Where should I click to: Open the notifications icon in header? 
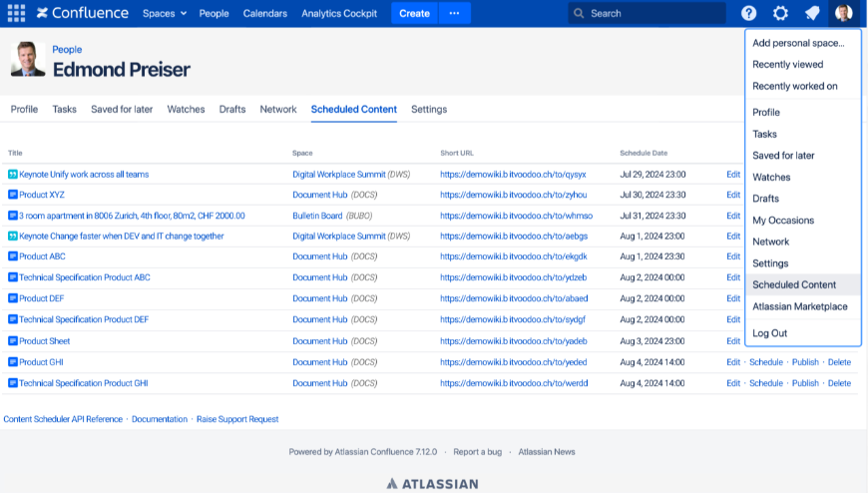click(x=812, y=13)
